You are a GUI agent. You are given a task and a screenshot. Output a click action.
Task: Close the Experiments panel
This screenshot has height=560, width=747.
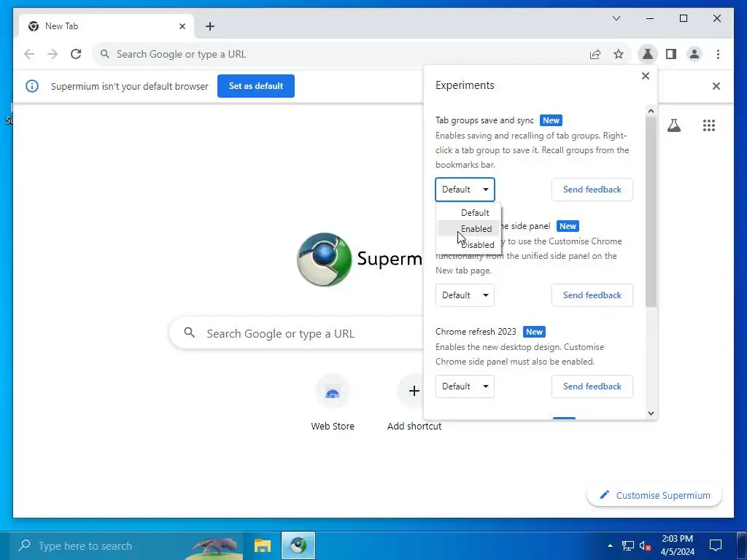click(x=646, y=76)
